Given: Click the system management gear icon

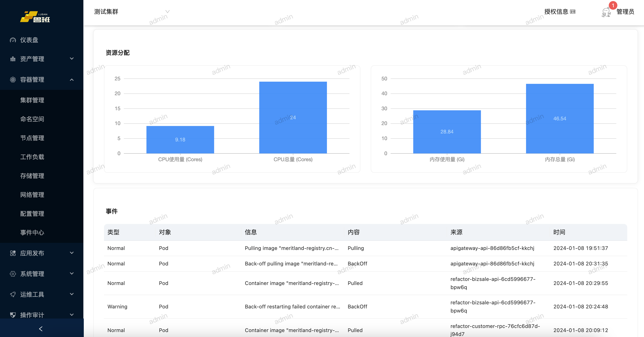Looking at the screenshot, I should coord(13,274).
